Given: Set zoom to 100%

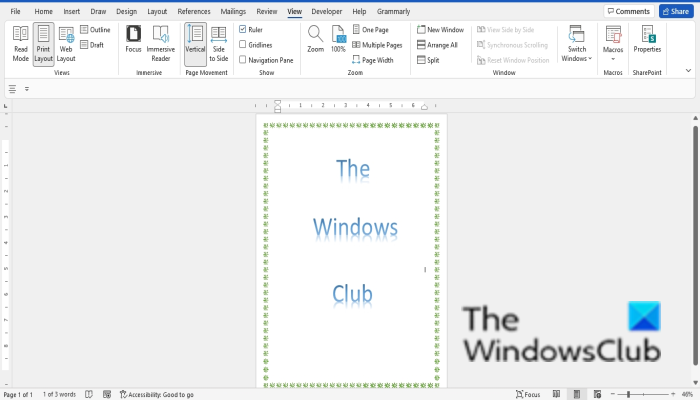Looking at the screenshot, I should (x=338, y=39).
